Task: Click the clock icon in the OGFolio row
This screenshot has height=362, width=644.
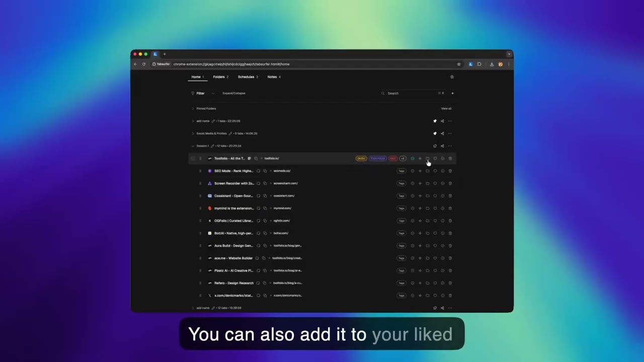Action: (x=413, y=221)
